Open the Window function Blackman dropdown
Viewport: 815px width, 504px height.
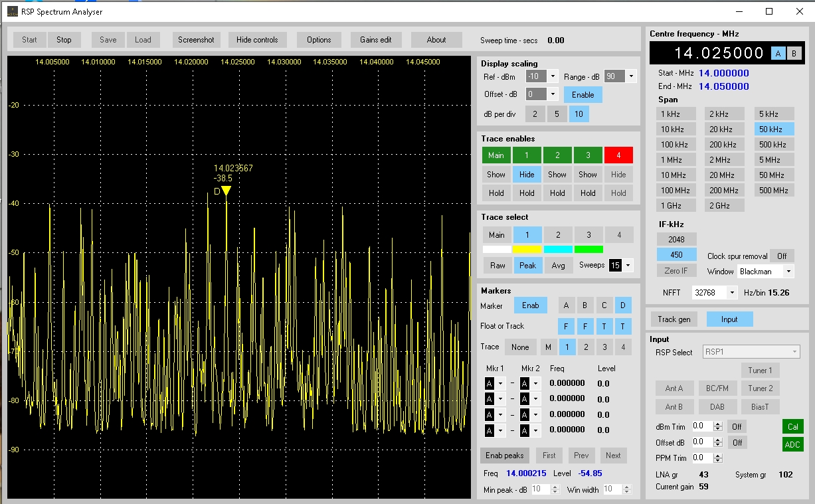788,272
